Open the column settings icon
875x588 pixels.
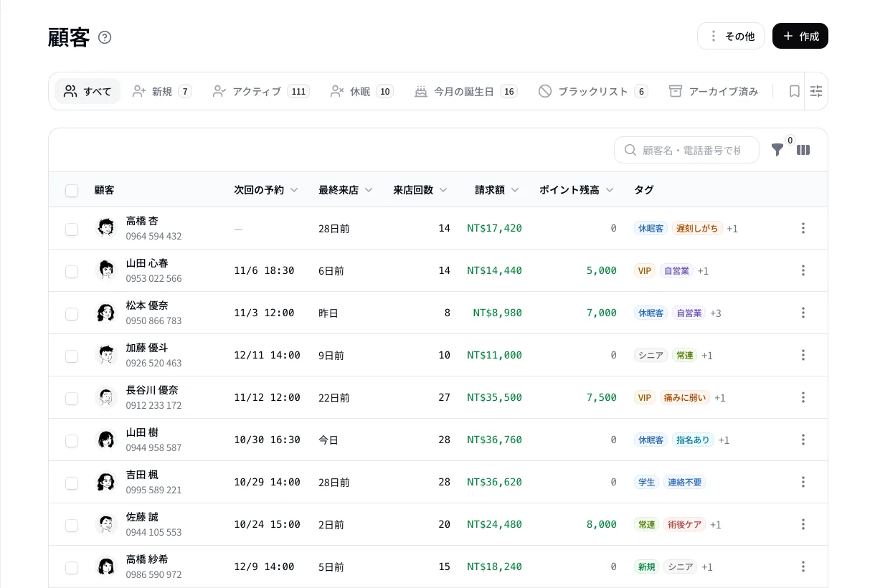click(x=803, y=150)
